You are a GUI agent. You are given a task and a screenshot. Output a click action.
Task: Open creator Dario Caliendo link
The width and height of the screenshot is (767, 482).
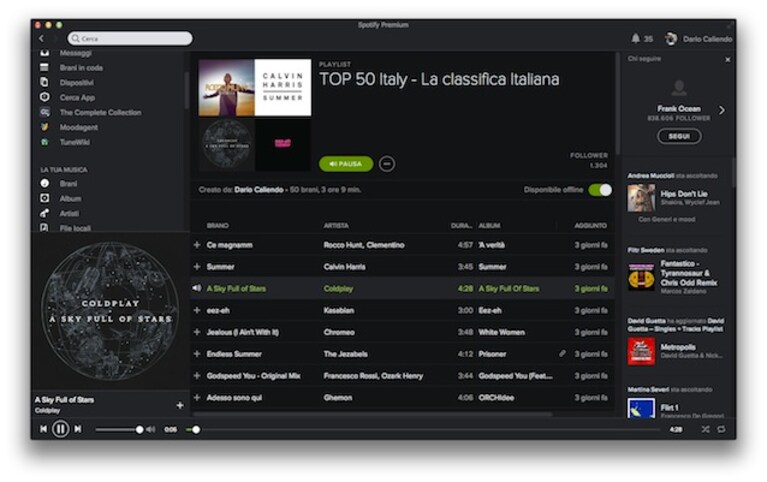coord(258,190)
